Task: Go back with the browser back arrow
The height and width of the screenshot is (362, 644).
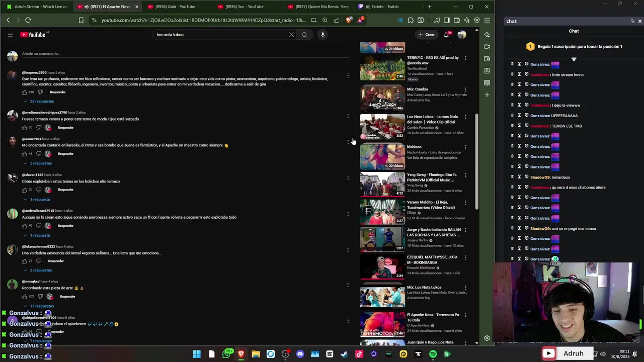Action: 8,20
